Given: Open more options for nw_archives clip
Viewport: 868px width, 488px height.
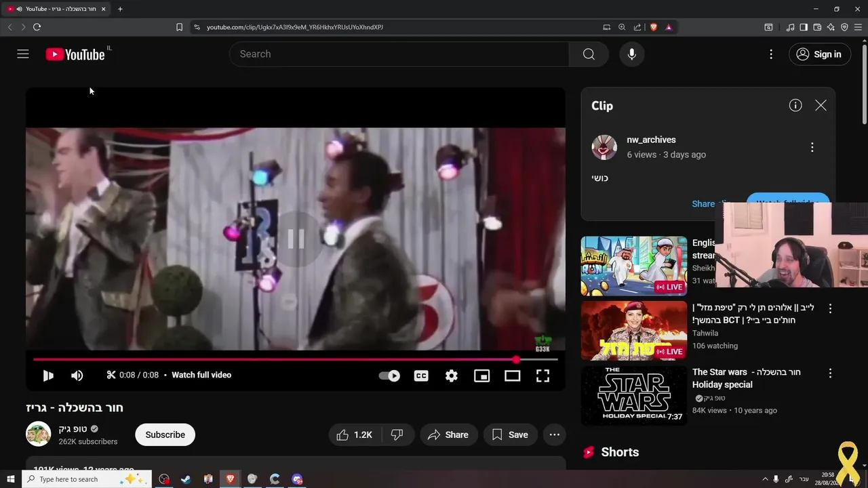Looking at the screenshot, I should 812,147.
